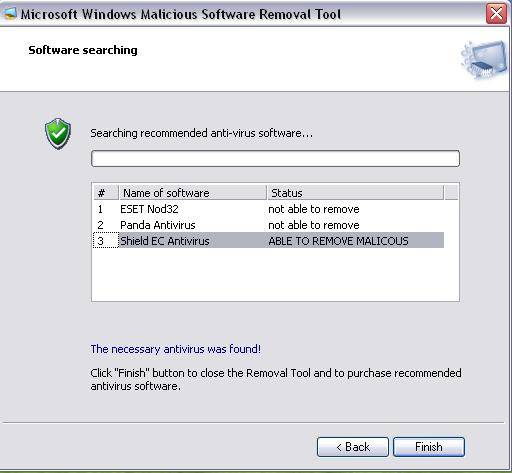Select the Shield EC Antivirus row
The image size is (512, 473).
click(x=268, y=241)
